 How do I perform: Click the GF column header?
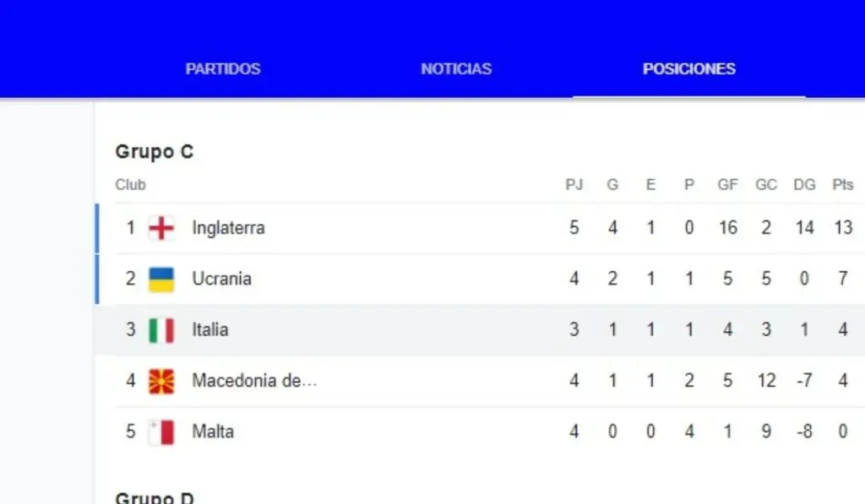click(x=727, y=185)
